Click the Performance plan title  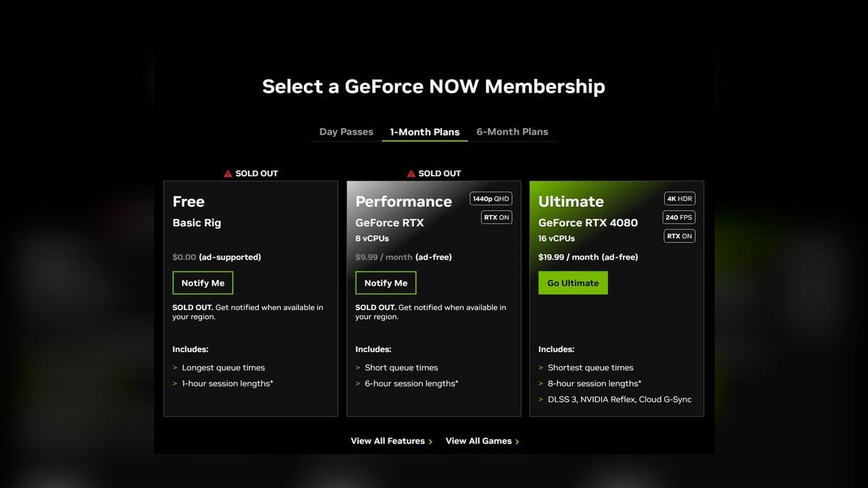[404, 202]
